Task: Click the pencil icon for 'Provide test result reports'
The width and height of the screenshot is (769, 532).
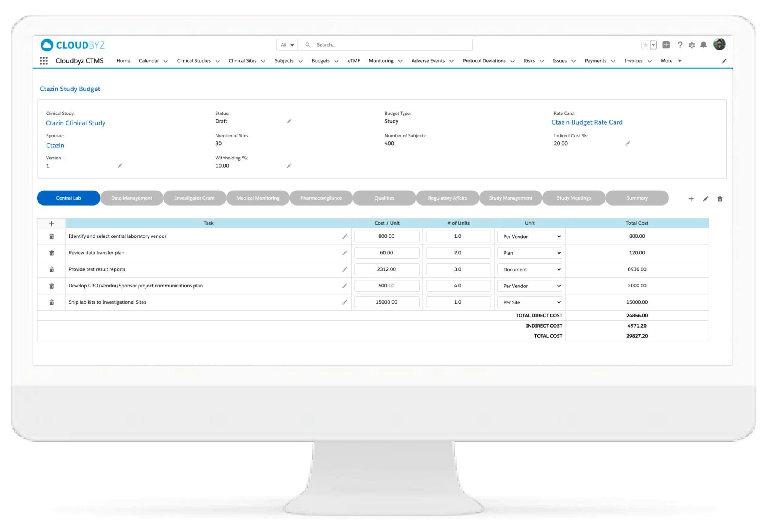Action: coord(345,269)
